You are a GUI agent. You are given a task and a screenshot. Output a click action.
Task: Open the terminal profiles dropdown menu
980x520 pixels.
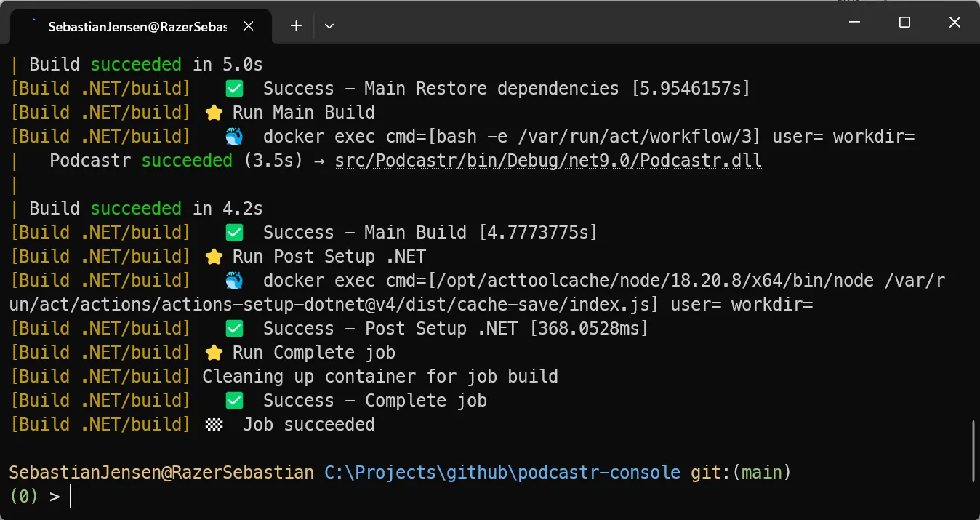(329, 25)
